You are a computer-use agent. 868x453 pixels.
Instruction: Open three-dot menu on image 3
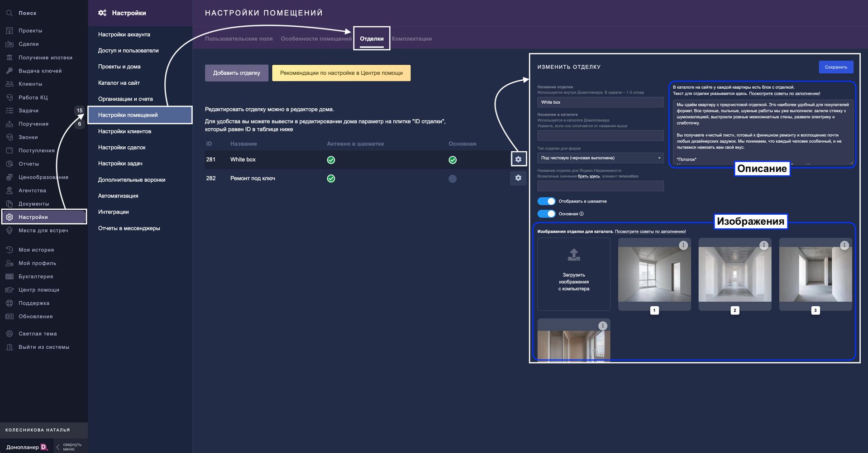point(844,245)
